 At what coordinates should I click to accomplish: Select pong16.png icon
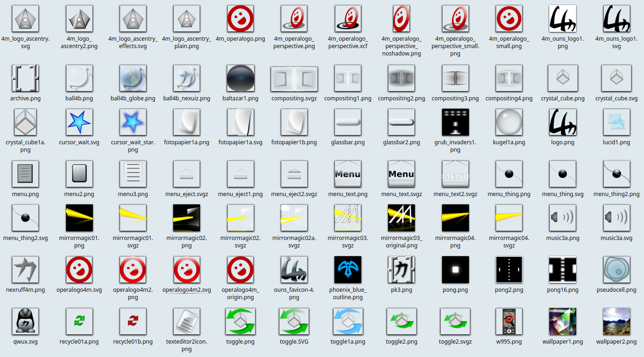(x=563, y=270)
